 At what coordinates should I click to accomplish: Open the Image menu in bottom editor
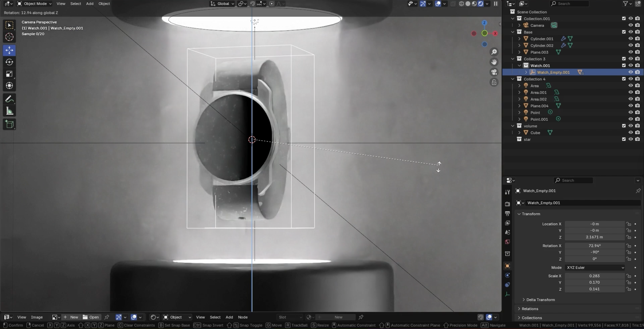point(37,317)
